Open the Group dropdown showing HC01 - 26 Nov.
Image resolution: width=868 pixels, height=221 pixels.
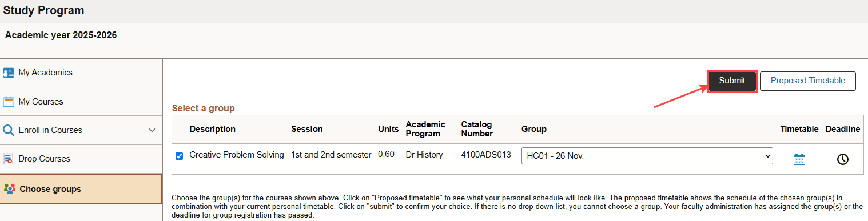click(647, 156)
